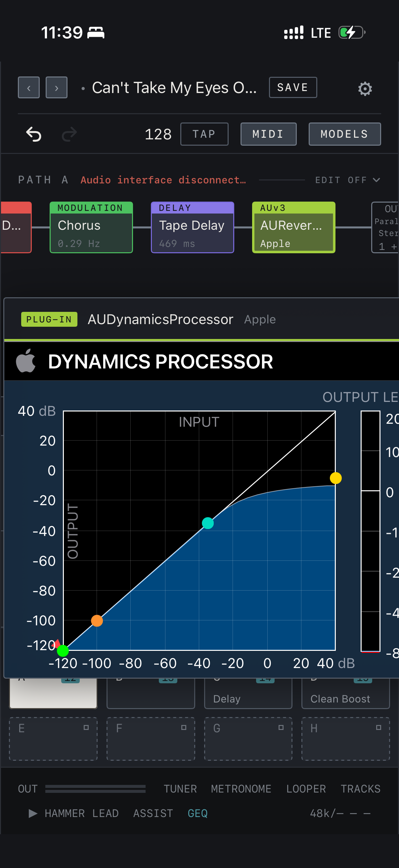Viewport: 399px width, 868px height.
Task: Toggle small square in slot H
Action: pyautogui.click(x=378, y=728)
